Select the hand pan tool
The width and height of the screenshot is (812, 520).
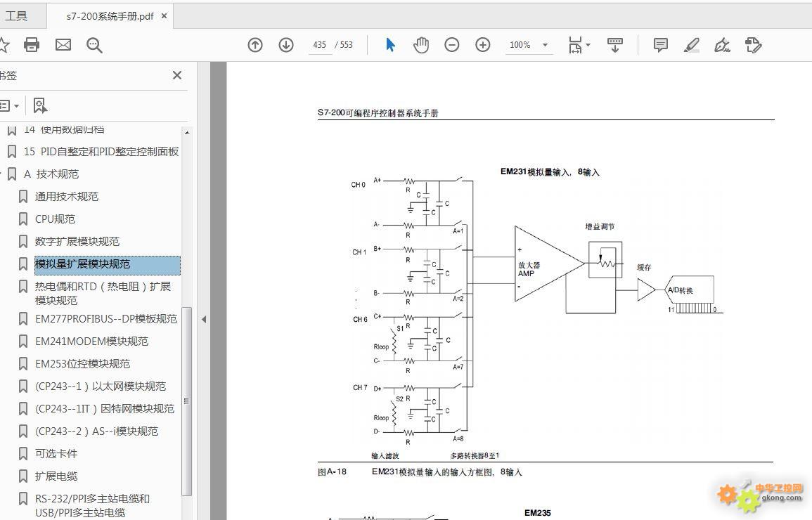tap(421, 45)
